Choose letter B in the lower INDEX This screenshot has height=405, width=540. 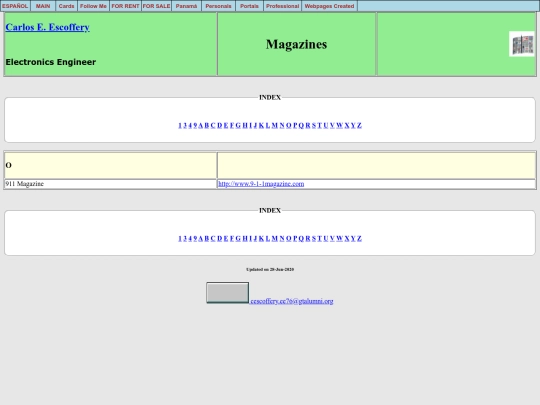[x=207, y=238]
